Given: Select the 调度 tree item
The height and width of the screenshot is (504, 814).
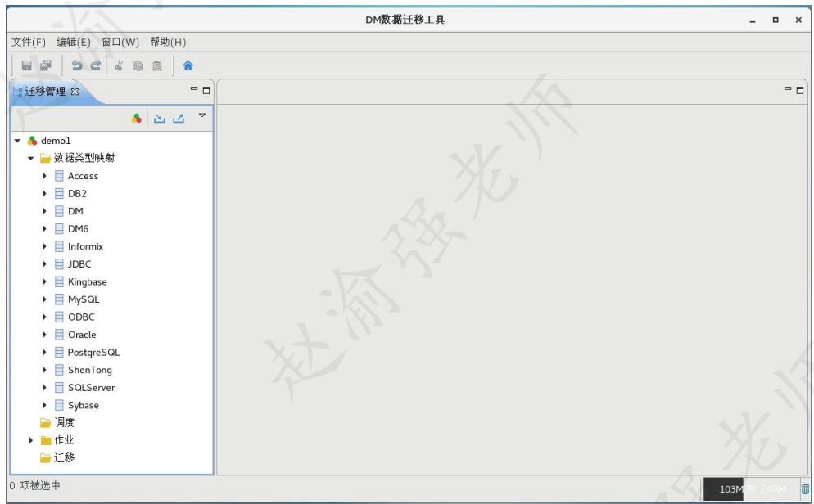Looking at the screenshot, I should coord(65,423).
